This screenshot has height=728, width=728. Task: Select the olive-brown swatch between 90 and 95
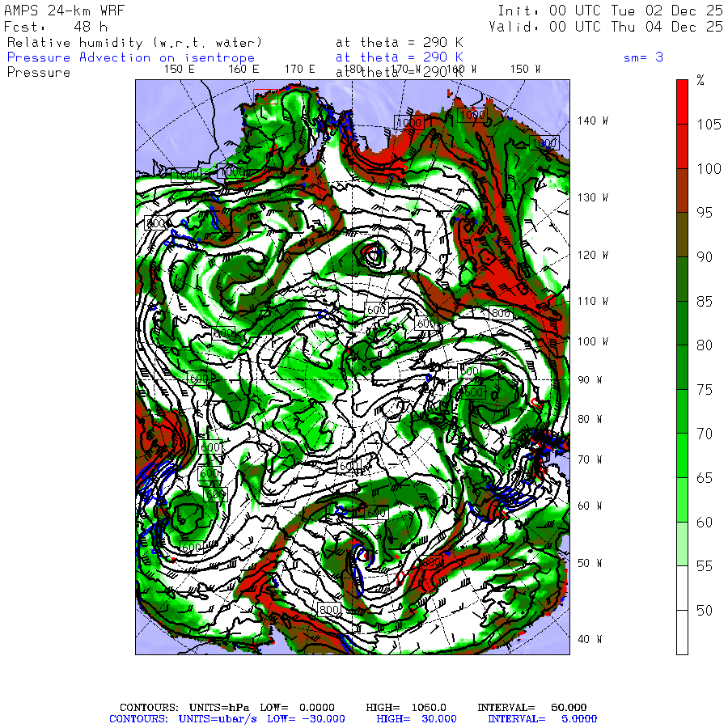682,235
